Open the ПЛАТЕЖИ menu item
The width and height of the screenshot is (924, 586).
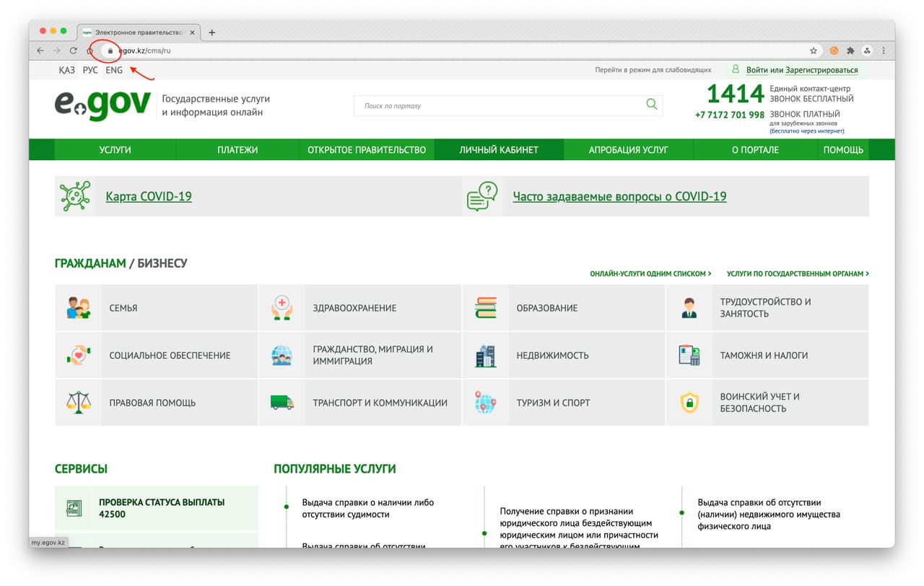[x=237, y=149]
